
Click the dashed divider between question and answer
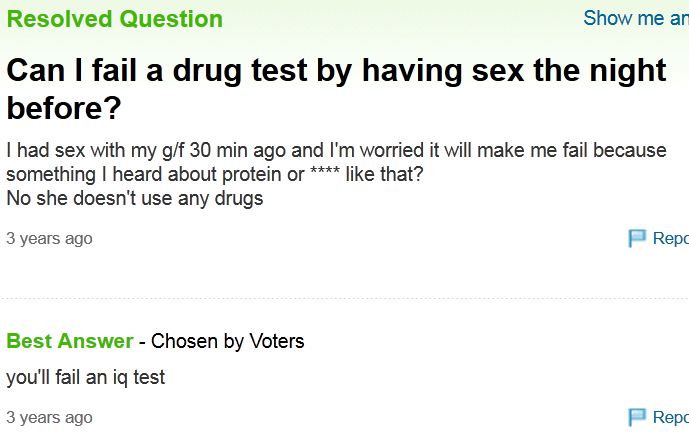point(344,298)
